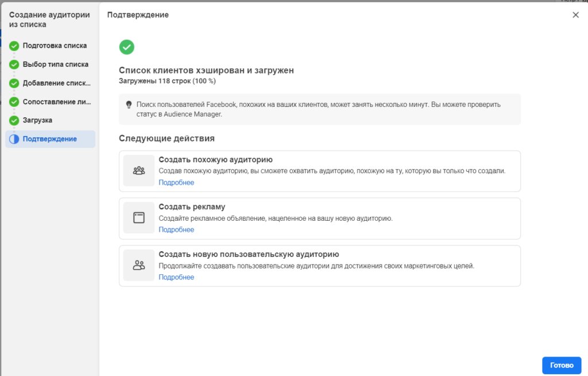Close the confirmation dialog with the X
588x376 pixels.
tap(575, 15)
